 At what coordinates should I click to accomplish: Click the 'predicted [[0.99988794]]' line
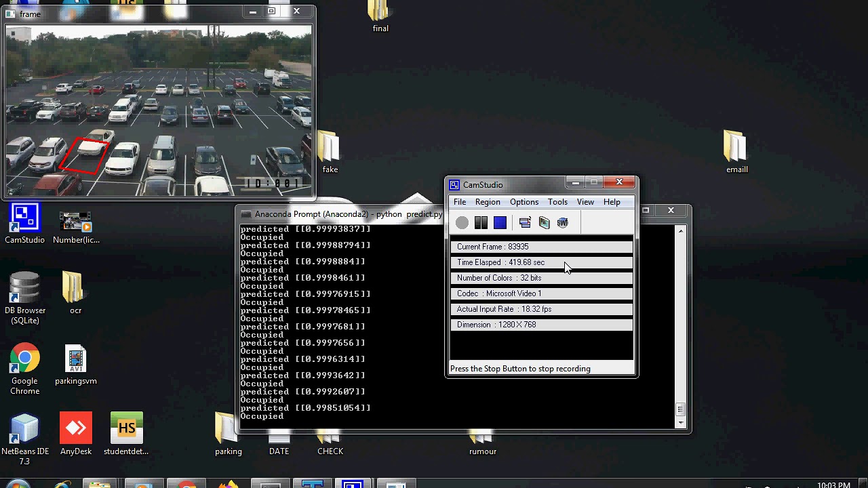pos(305,245)
